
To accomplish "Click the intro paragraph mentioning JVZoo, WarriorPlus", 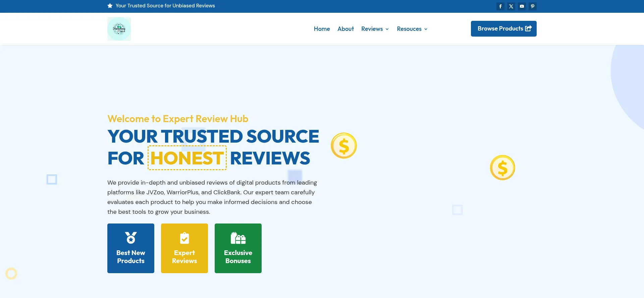I will point(212,197).
